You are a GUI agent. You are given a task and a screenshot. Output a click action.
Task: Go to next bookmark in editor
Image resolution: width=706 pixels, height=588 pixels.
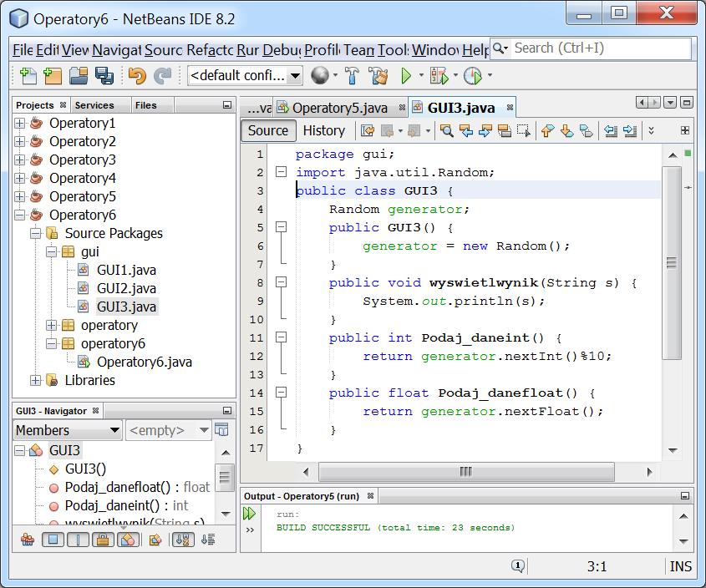(x=566, y=130)
